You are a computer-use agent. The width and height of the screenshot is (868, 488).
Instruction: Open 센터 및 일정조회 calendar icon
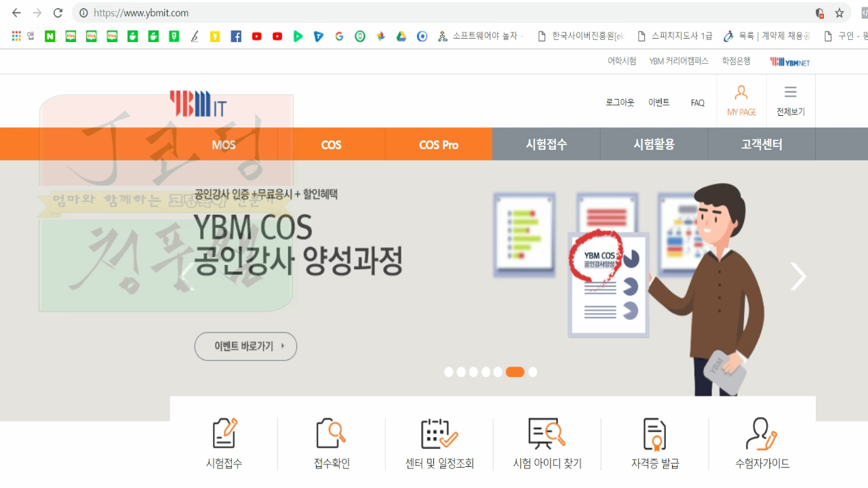[438, 444]
